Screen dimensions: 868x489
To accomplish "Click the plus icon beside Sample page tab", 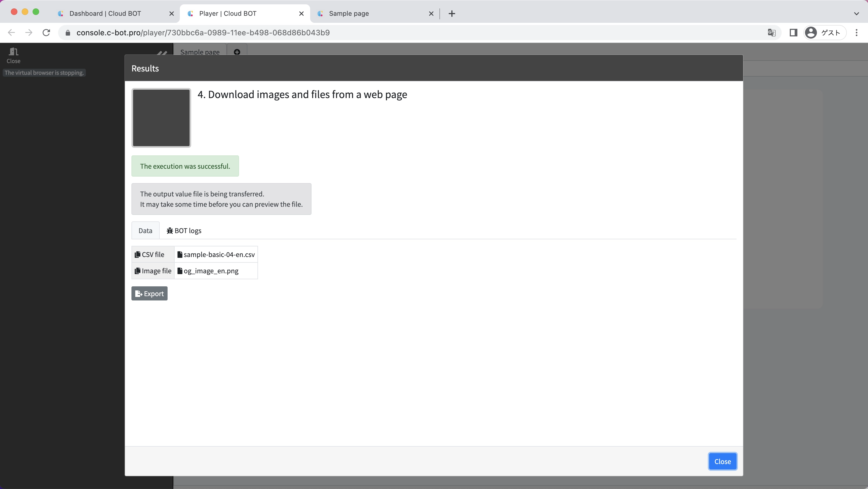I will (237, 52).
